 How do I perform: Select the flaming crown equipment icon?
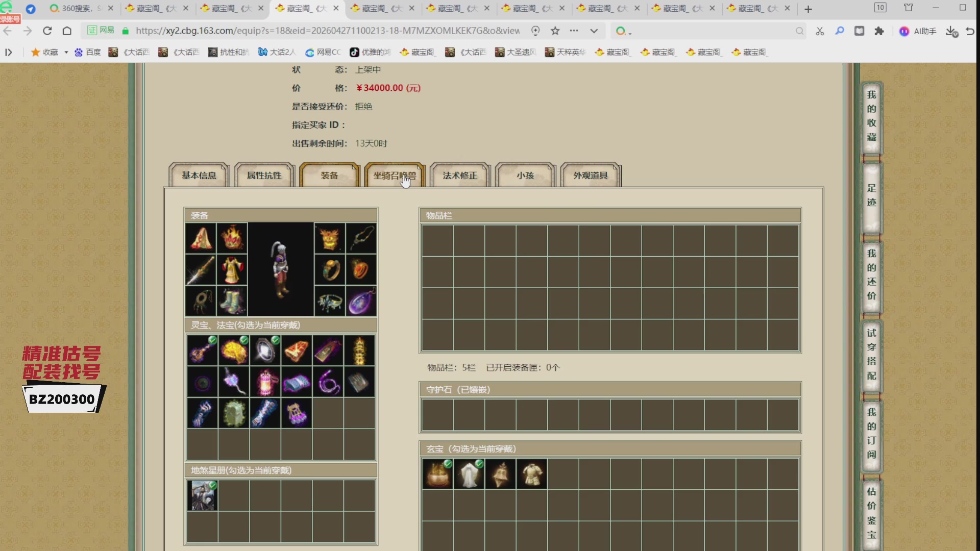tap(232, 238)
